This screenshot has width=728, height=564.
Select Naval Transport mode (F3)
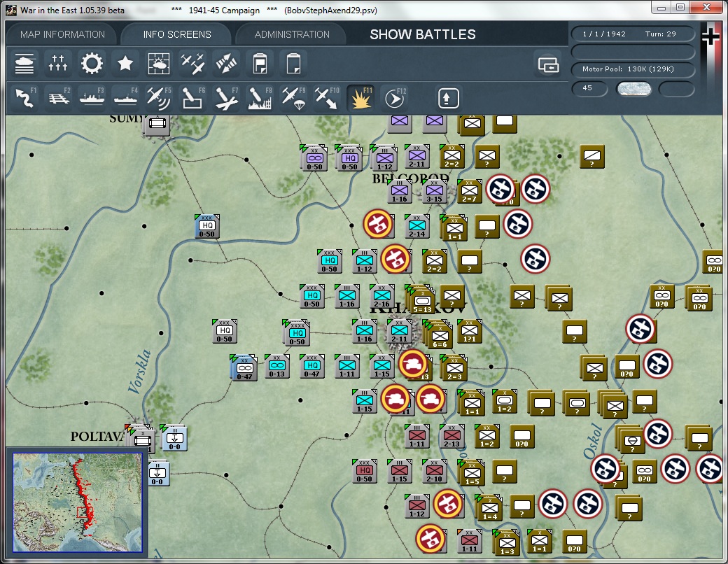92,98
